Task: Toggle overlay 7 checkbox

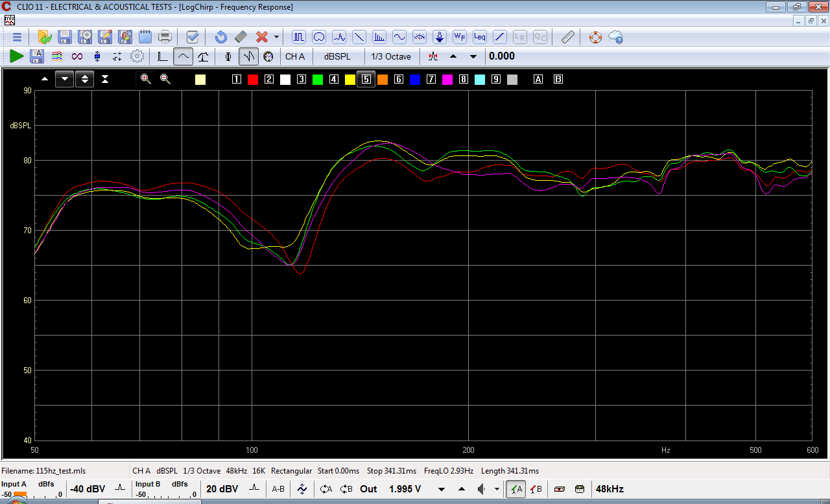Action: pos(431,79)
